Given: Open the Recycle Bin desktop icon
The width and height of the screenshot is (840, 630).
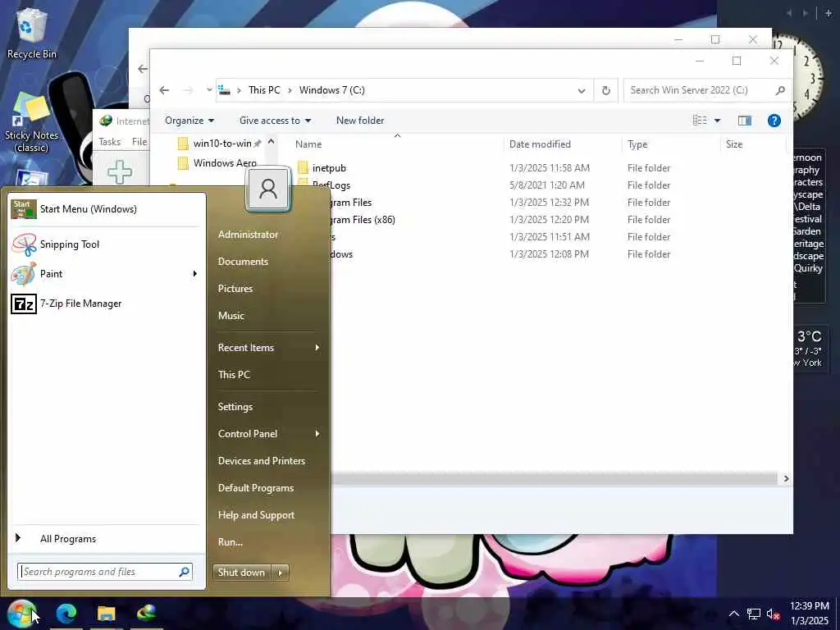Looking at the screenshot, I should (32, 32).
